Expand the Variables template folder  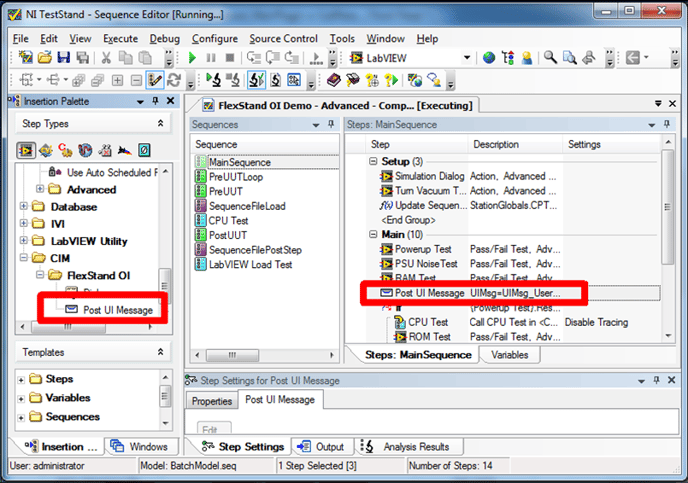[x=21, y=399]
